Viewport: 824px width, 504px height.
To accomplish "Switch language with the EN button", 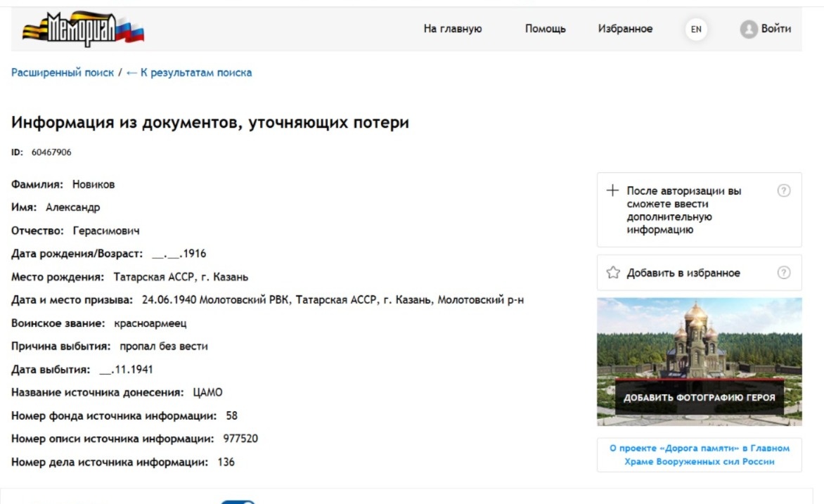I will (x=696, y=30).
